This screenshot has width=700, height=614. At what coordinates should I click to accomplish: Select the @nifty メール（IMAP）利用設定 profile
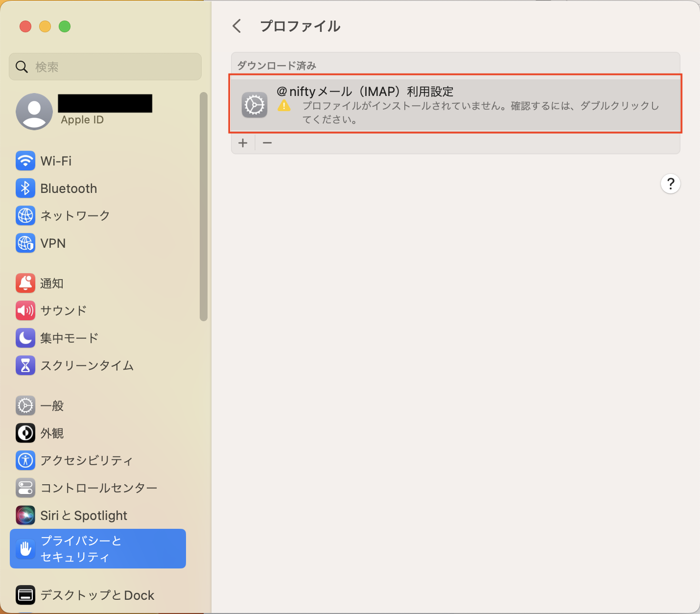point(455,104)
